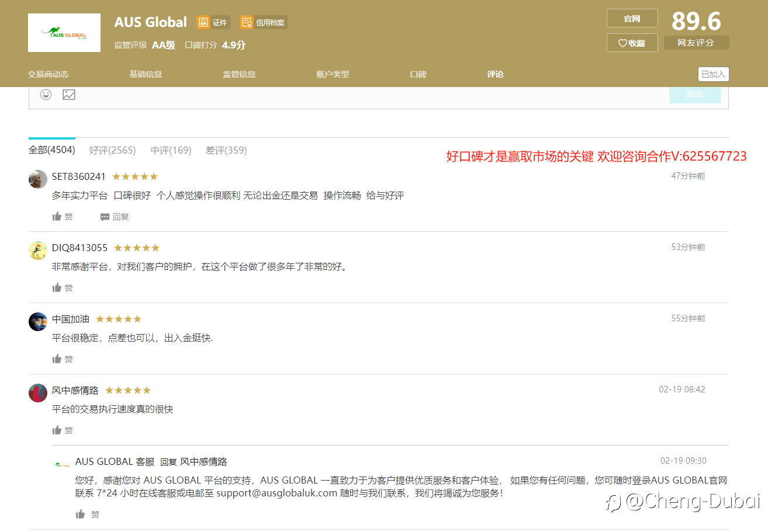768x532 pixels.
Task: Click the 53分钟前 timestamp
Action: pos(688,247)
